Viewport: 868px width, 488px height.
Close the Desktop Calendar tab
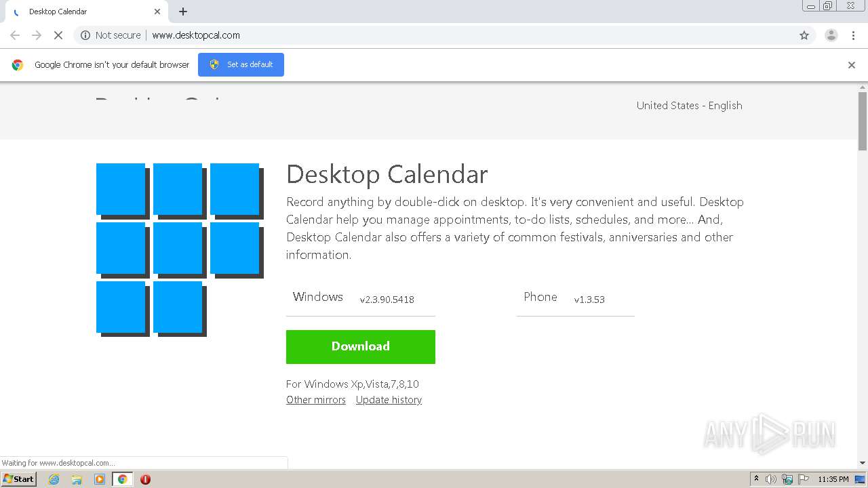coord(157,12)
